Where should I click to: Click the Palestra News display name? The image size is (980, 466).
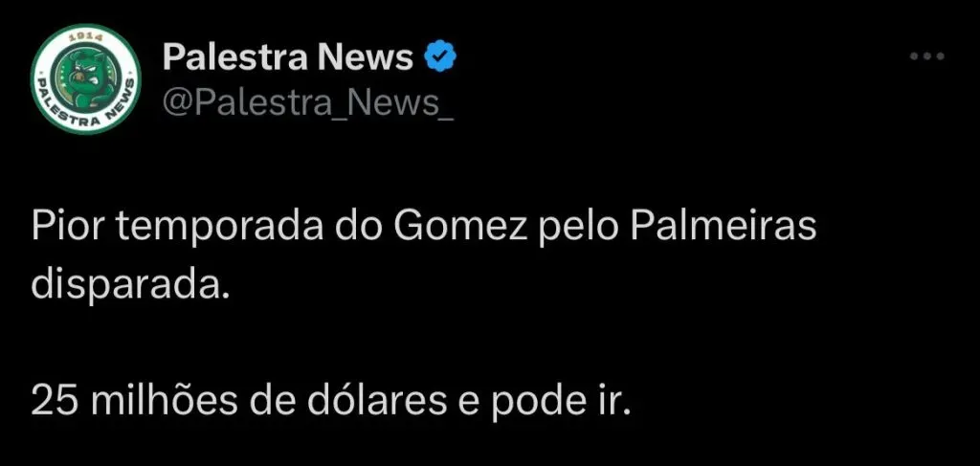point(287,57)
